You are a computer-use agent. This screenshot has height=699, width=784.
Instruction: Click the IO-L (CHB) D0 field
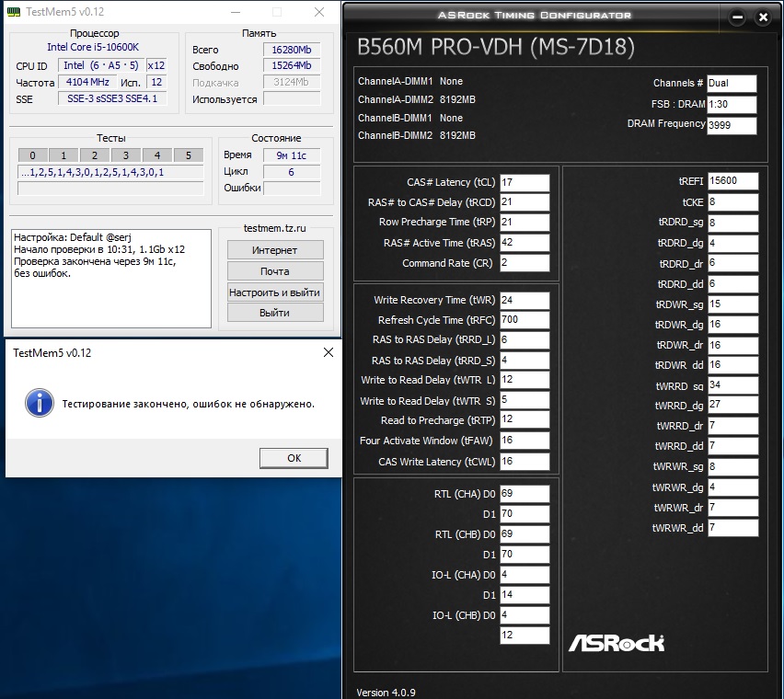(x=525, y=615)
